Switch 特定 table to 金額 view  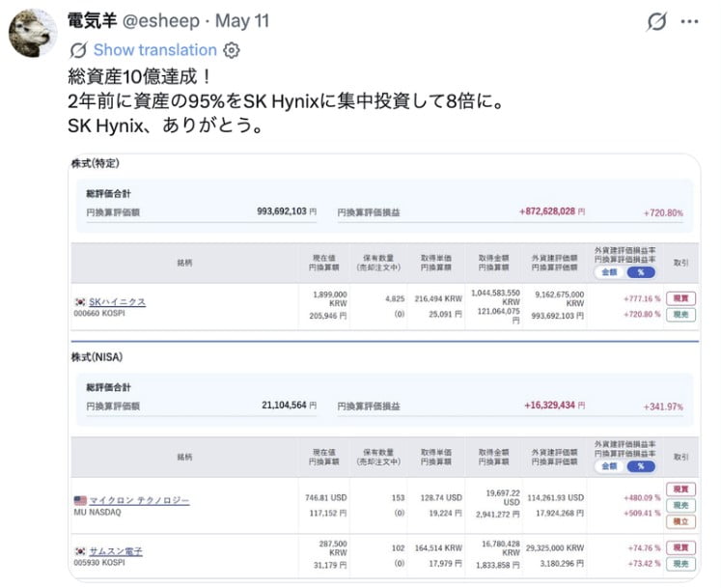609,272
